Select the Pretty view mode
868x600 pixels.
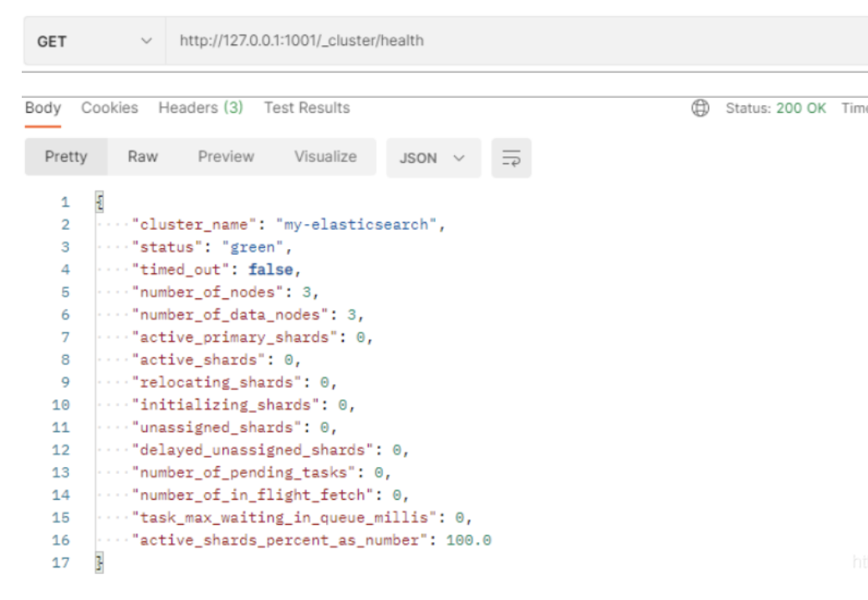66,157
